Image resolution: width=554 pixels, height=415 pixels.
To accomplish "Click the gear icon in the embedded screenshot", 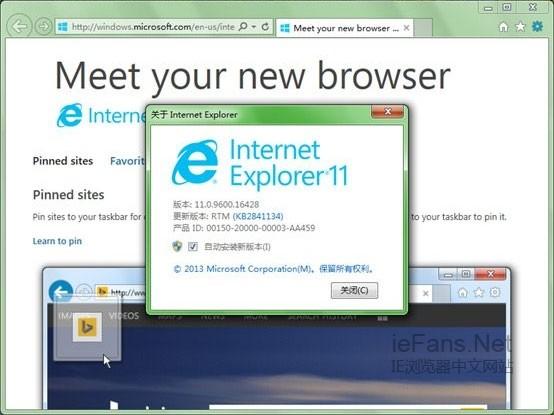I will click(495, 292).
